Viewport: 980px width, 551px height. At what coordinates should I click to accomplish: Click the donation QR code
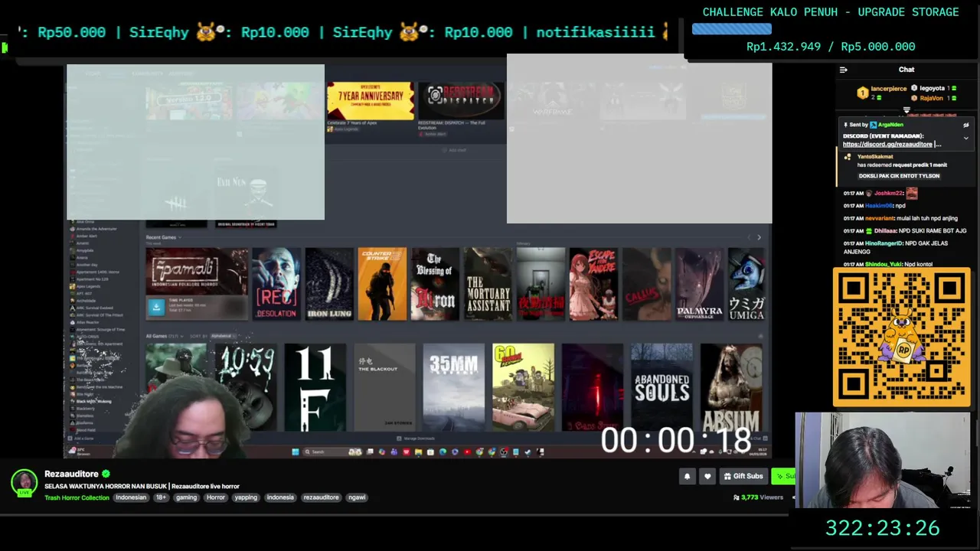(902, 337)
